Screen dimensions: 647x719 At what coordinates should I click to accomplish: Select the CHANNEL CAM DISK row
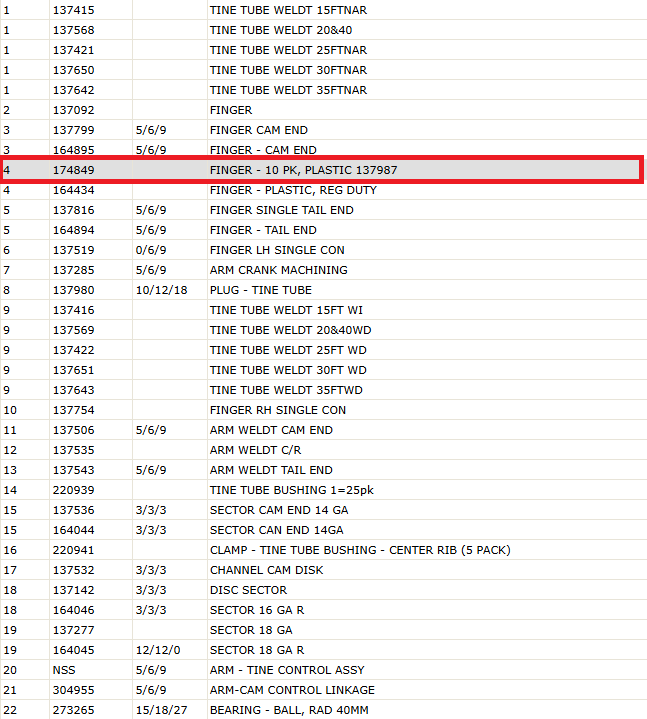(323, 570)
